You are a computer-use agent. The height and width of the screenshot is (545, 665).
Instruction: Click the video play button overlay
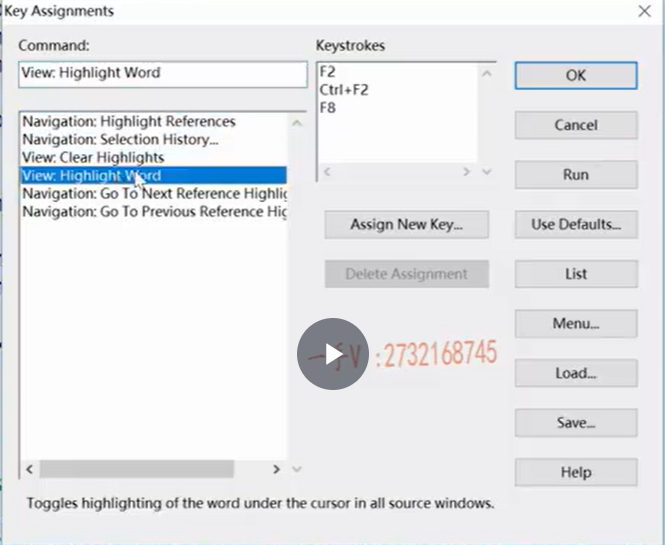click(333, 354)
